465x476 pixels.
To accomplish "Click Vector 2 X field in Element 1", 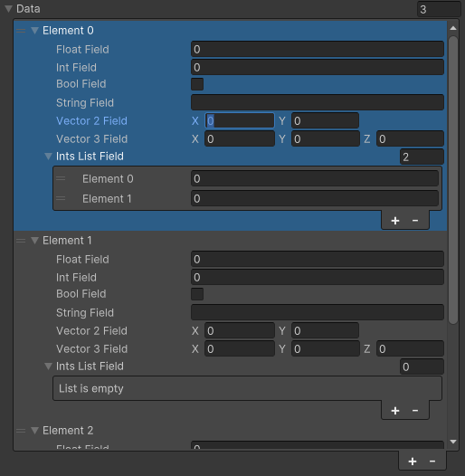I will pos(240,330).
